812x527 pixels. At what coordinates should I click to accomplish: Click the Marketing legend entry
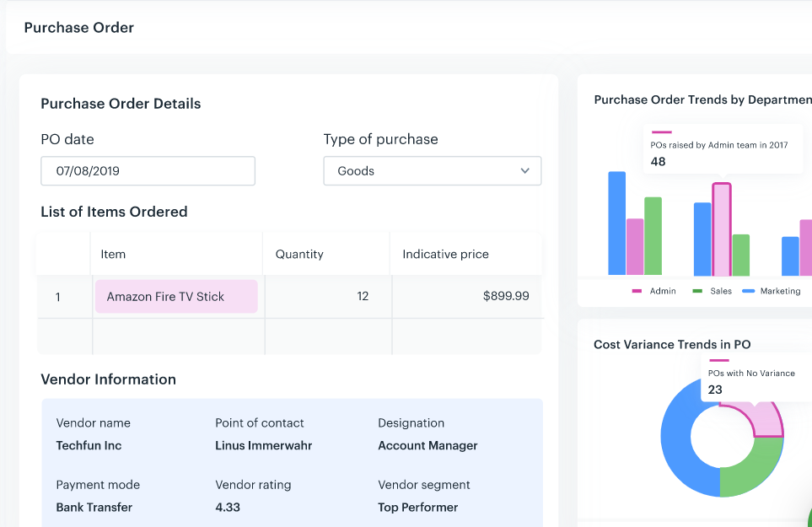tap(771, 291)
